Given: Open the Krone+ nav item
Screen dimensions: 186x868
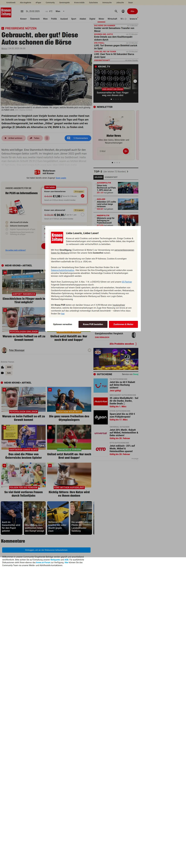Looking at the screenshot, I should tap(23, 19).
